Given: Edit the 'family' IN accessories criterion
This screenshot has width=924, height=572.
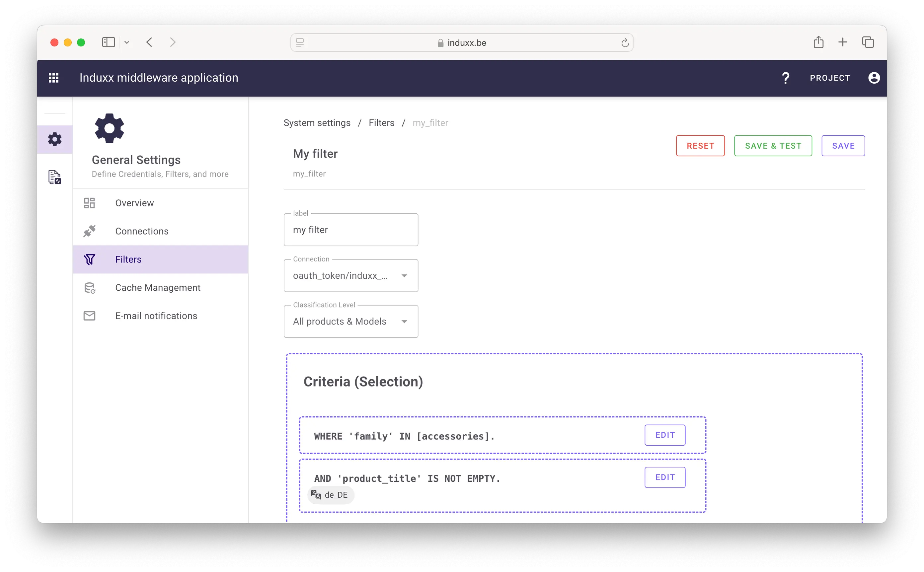Looking at the screenshot, I should click(664, 435).
